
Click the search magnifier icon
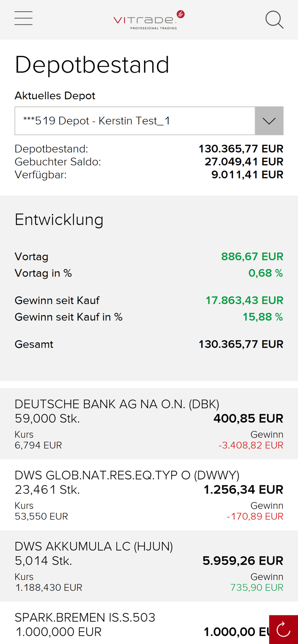coord(274,19)
